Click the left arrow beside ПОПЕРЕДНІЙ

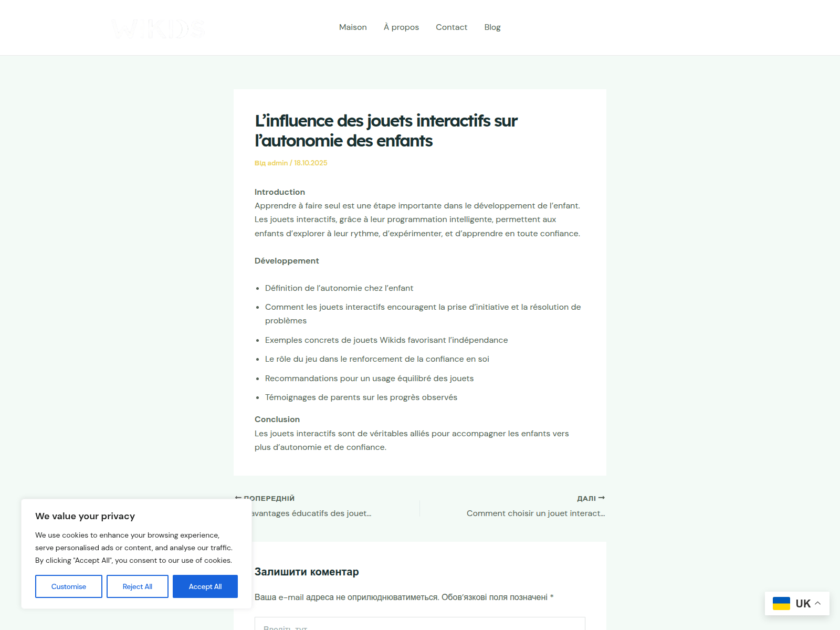point(238,498)
